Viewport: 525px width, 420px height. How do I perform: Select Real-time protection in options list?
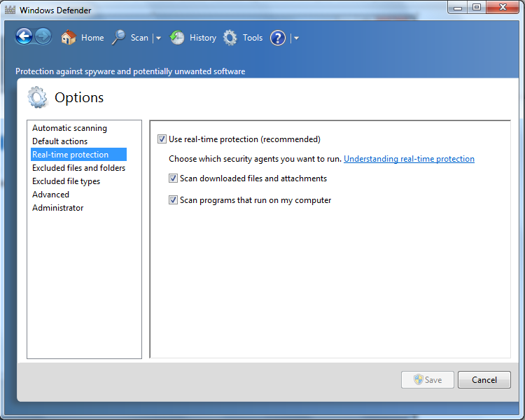(x=78, y=155)
